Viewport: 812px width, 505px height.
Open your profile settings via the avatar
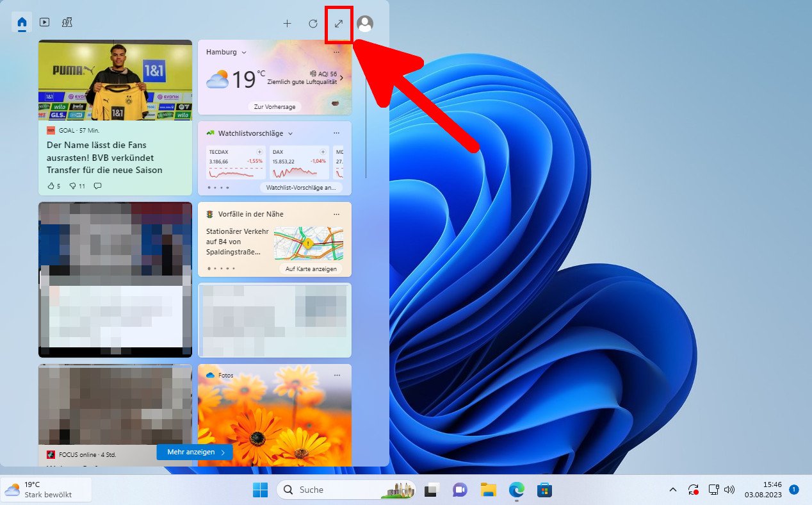pyautogui.click(x=364, y=24)
